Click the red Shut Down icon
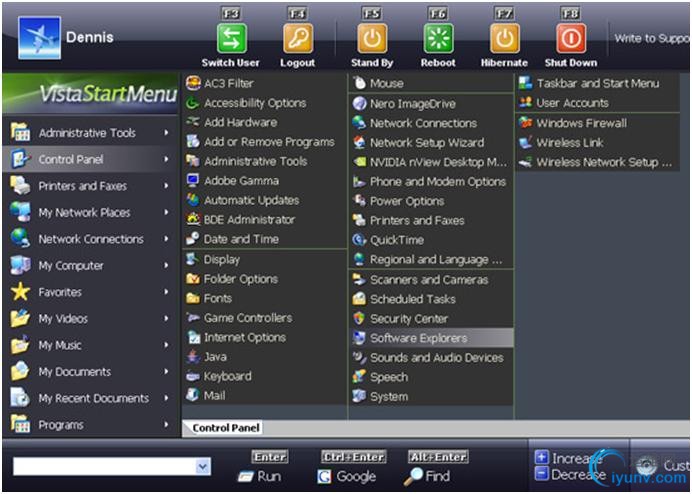Screen dimensions: 692x494 click(571, 38)
